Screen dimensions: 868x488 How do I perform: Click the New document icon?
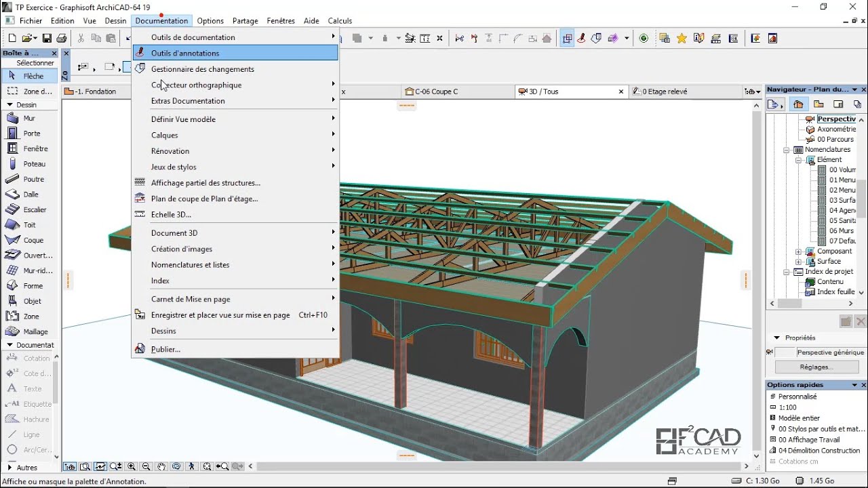tap(12, 39)
